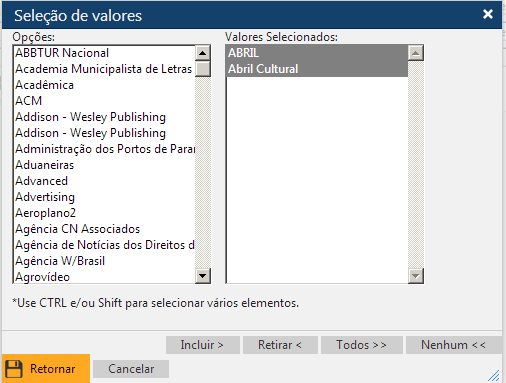Select the Aeroplano2 option

click(x=104, y=213)
